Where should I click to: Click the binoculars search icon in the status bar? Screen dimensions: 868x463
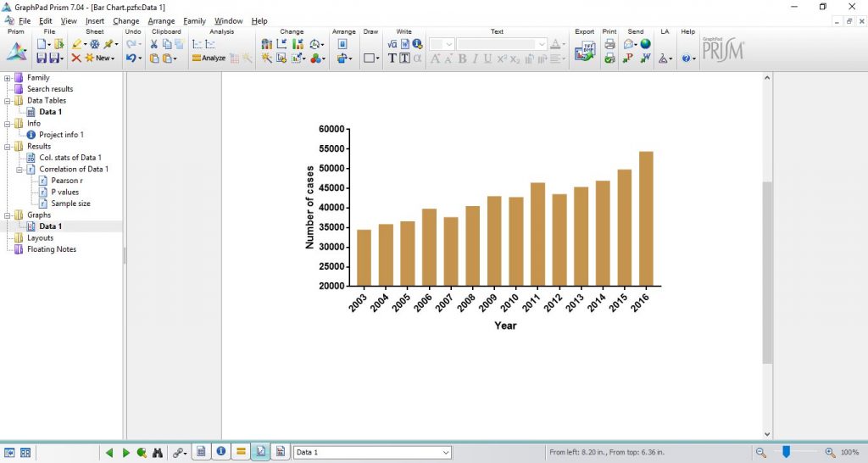(158, 453)
